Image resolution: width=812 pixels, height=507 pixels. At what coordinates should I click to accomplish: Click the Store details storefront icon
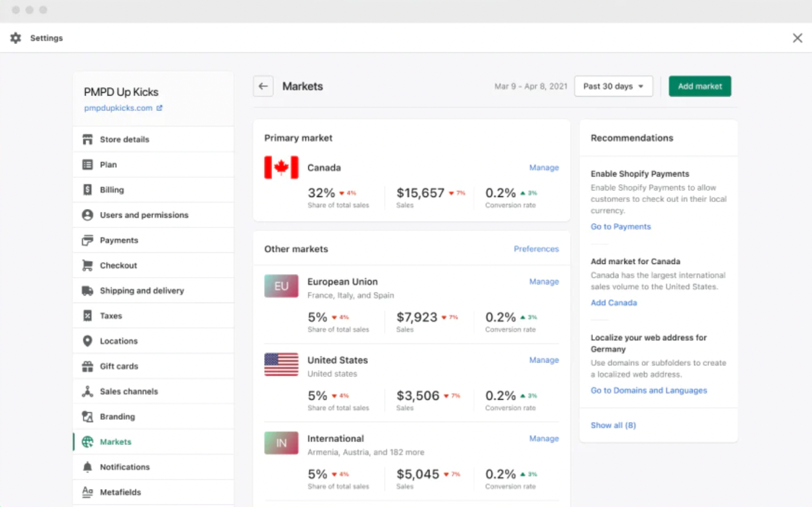point(87,139)
